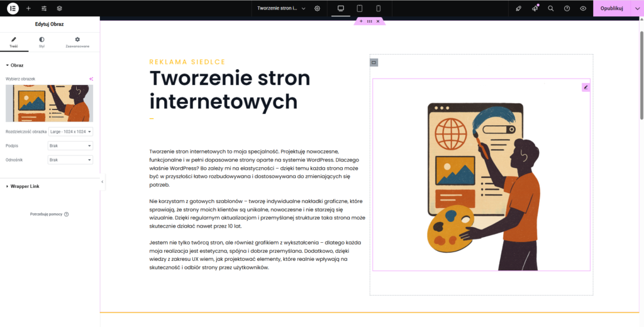
Task: Click the container handle icon above image
Action: point(374,62)
